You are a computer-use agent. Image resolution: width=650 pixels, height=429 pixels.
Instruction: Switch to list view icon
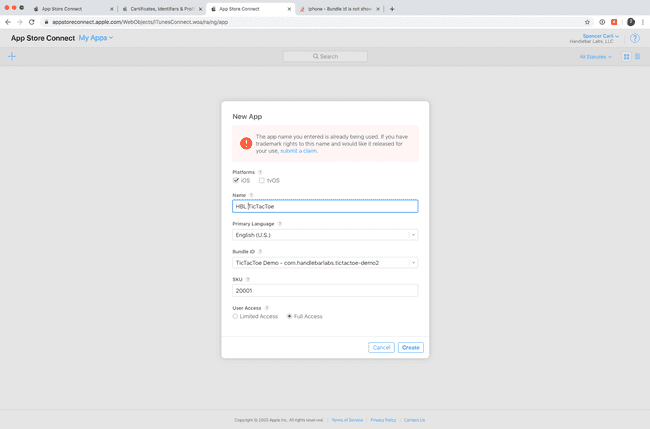638,56
